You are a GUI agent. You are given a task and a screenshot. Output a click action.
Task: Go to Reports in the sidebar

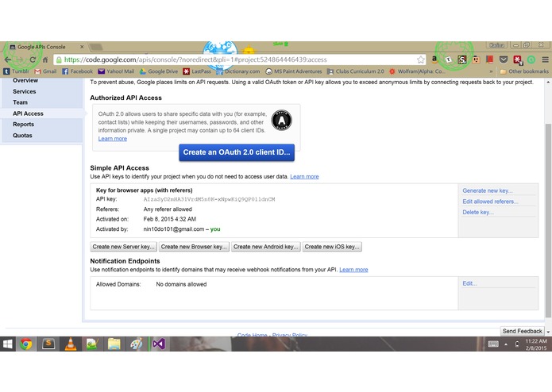[x=24, y=125]
